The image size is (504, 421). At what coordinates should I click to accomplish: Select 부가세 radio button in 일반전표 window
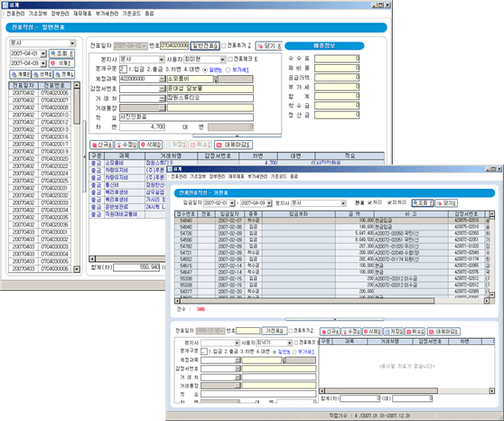click(x=229, y=70)
